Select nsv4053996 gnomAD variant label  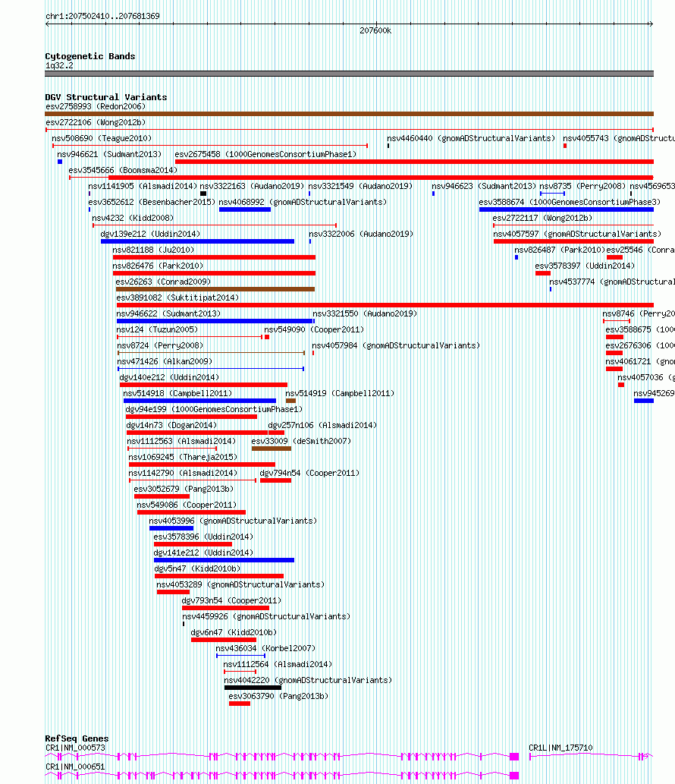tap(233, 522)
